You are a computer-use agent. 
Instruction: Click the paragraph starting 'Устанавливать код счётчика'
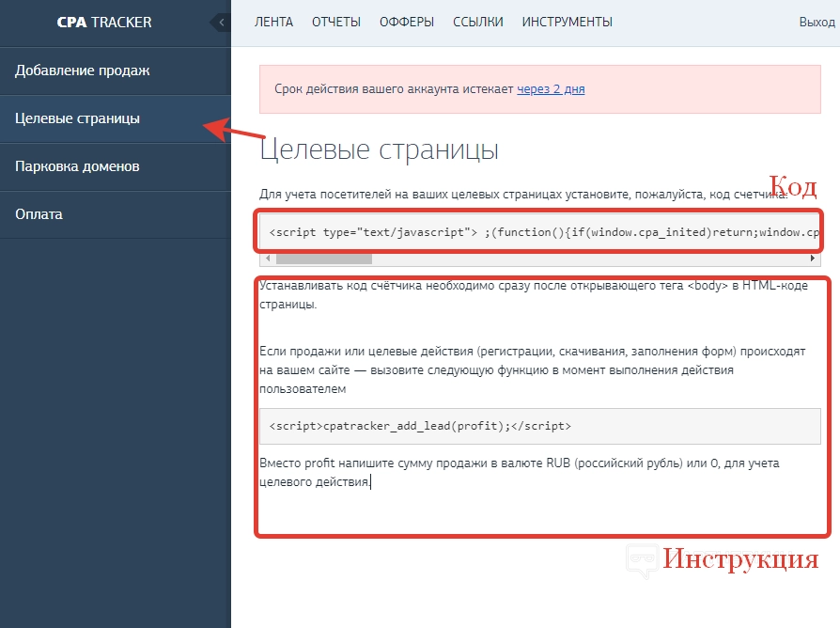tap(534, 294)
